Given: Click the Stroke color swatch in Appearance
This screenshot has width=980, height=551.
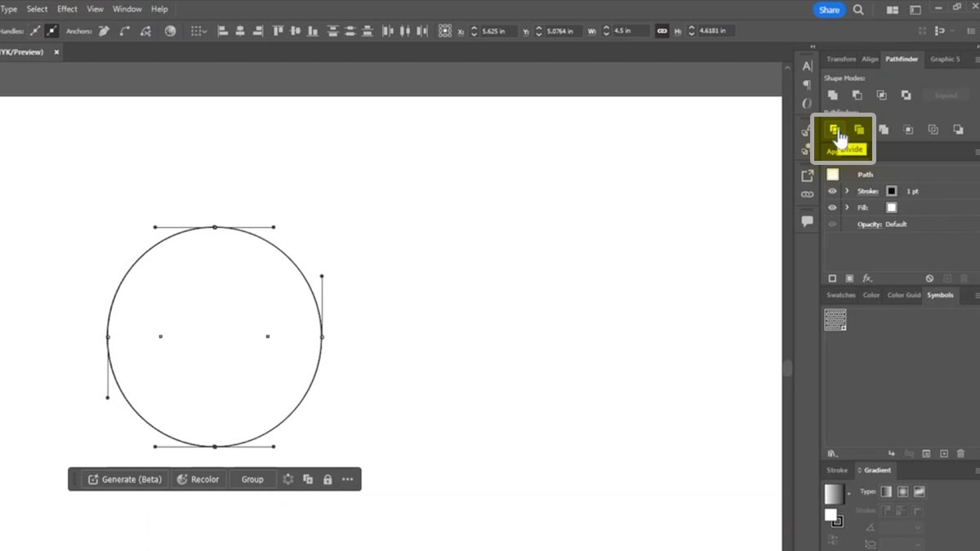Looking at the screenshot, I should pos(892,191).
